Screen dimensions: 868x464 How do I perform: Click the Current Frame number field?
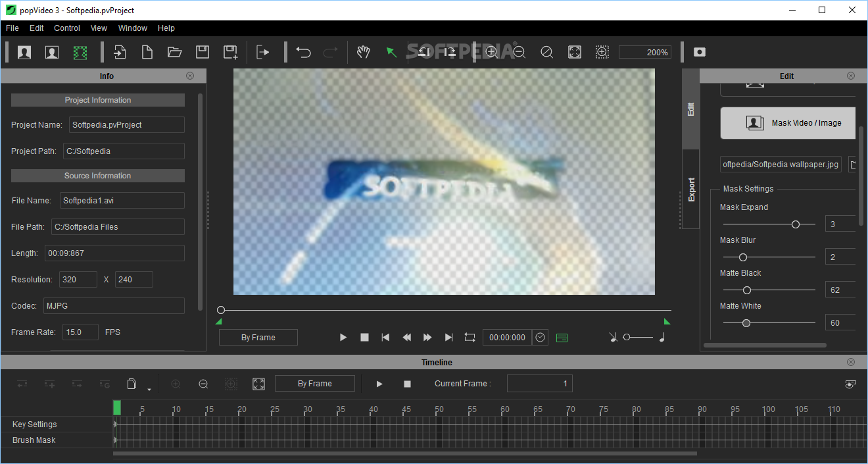(540, 384)
